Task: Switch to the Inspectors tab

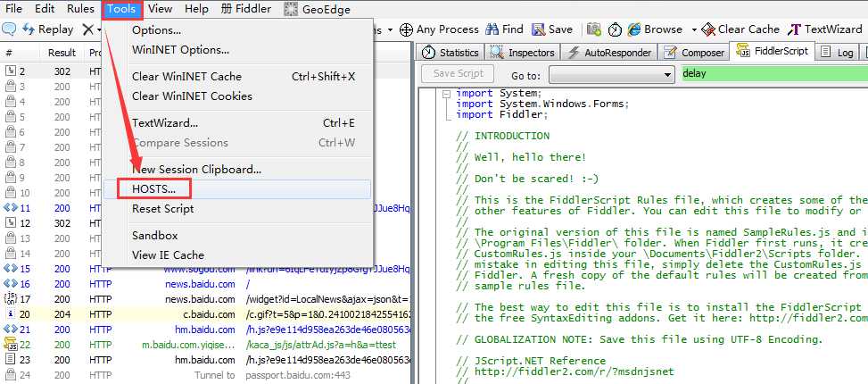Action: [x=523, y=53]
